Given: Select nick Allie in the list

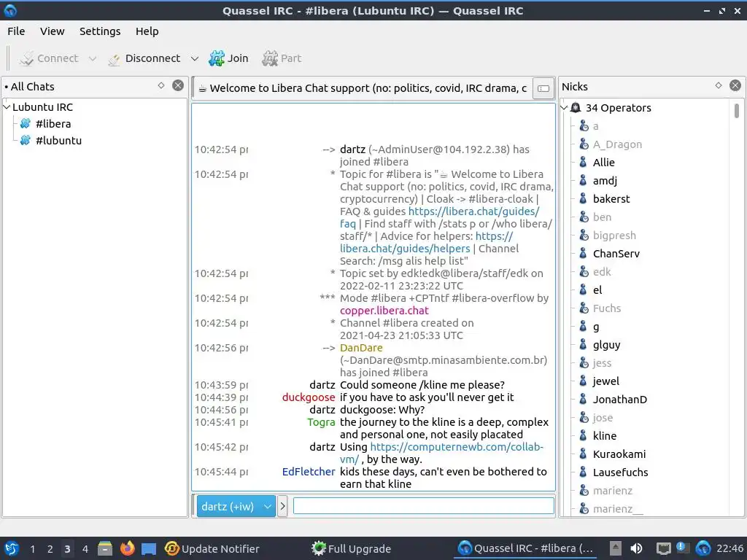Looking at the screenshot, I should tap(603, 163).
